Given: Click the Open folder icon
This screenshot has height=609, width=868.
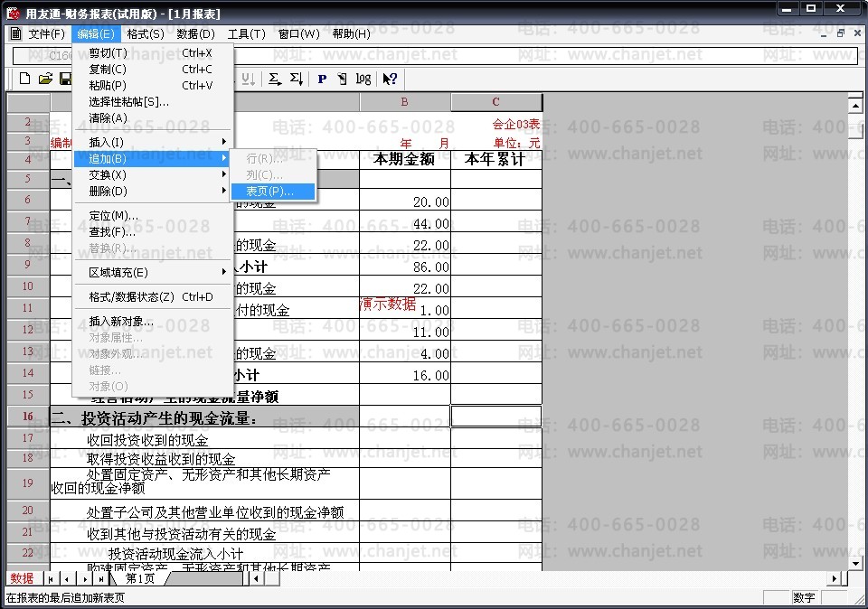Looking at the screenshot, I should click(x=45, y=79).
